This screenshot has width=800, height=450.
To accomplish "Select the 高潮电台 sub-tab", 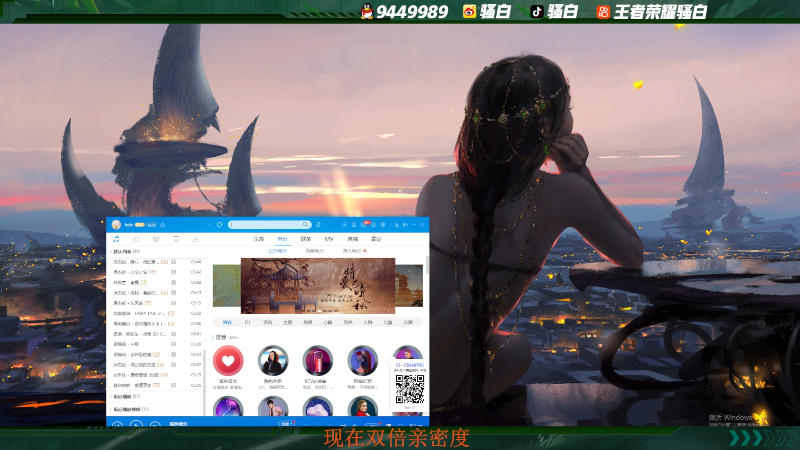I will pyautogui.click(x=315, y=251).
